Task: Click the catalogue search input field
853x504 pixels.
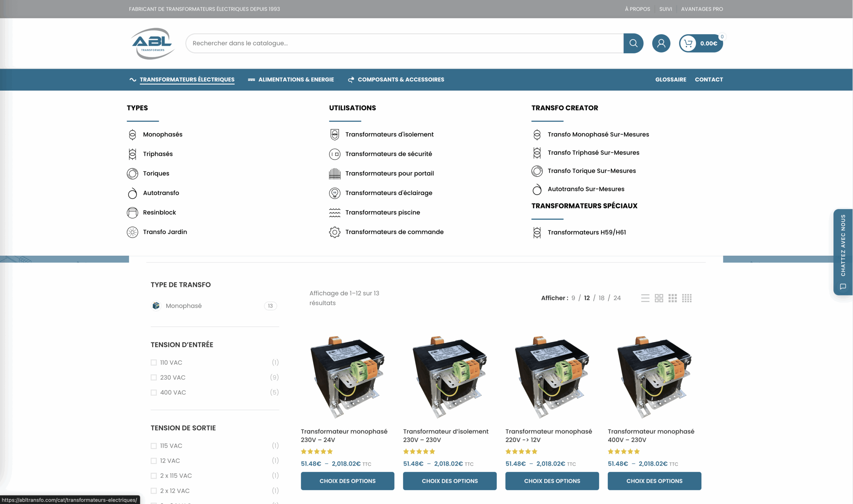Action: pos(405,43)
